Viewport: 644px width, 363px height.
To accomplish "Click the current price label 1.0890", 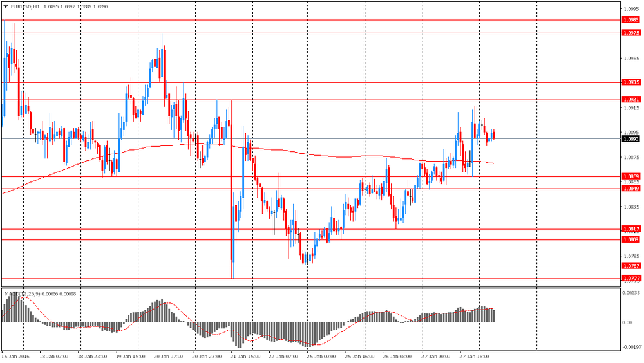I will pyautogui.click(x=631, y=139).
